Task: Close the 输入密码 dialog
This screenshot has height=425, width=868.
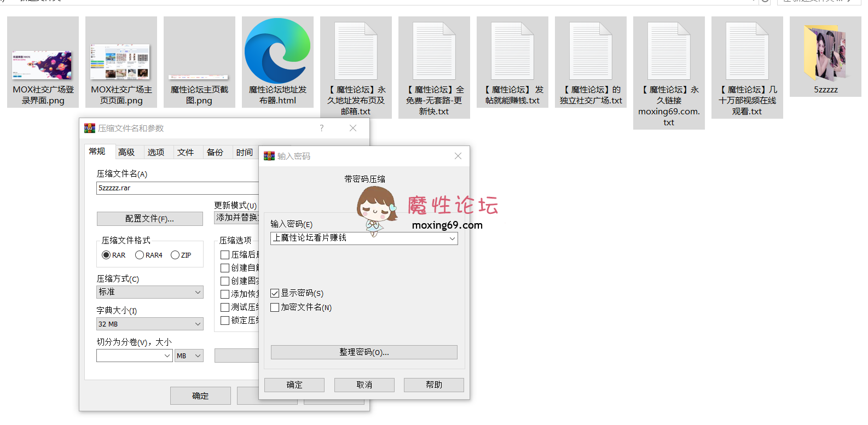Action: click(458, 156)
